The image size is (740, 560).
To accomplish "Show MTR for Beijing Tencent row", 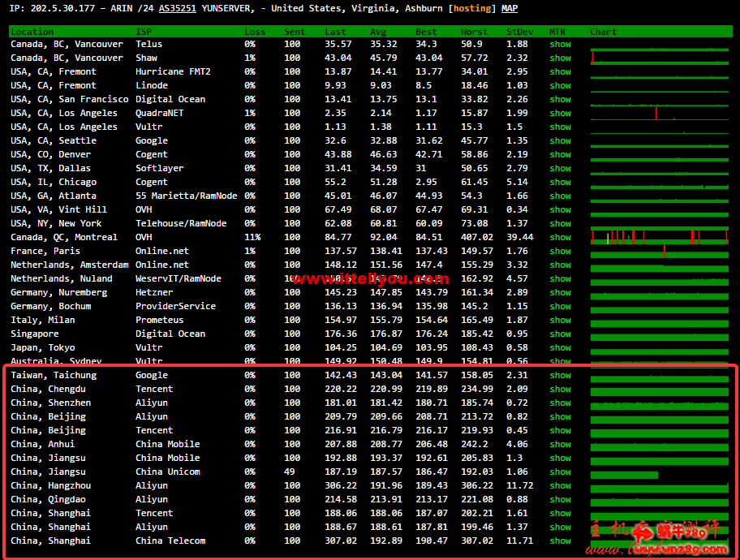I will pyautogui.click(x=560, y=430).
